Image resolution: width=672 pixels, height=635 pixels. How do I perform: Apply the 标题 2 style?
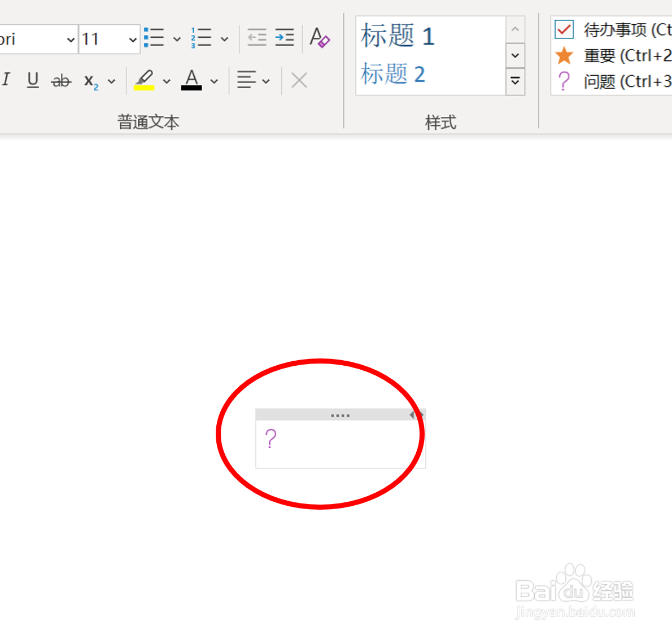(x=393, y=74)
